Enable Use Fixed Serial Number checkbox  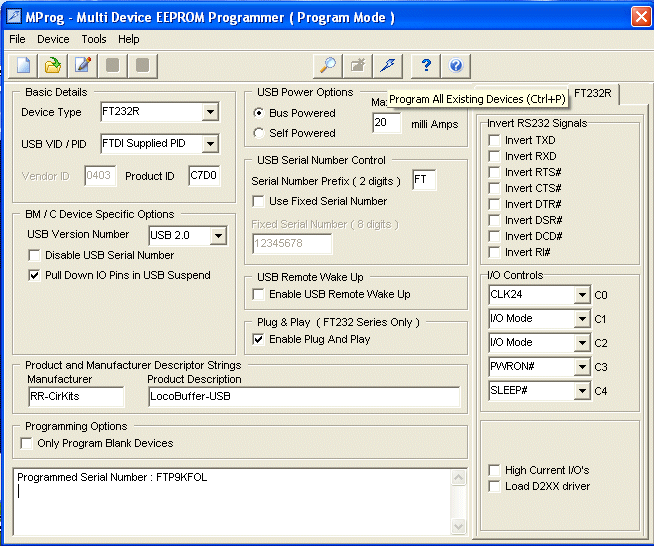click(259, 201)
